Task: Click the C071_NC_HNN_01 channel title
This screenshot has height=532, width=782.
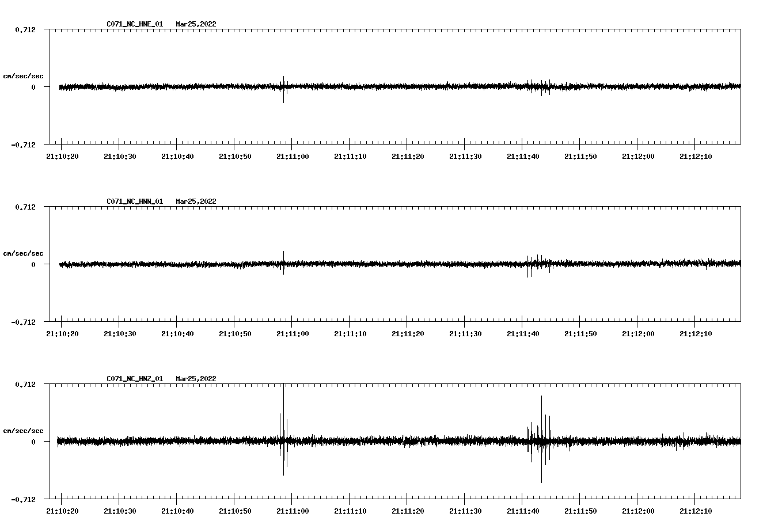Action: pos(135,202)
